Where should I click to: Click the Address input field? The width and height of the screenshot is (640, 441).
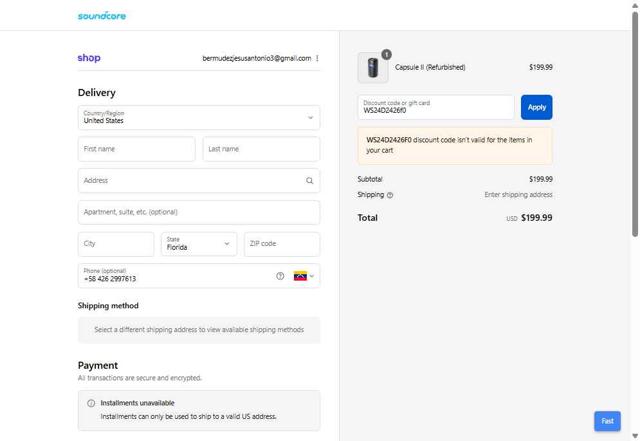[199, 180]
